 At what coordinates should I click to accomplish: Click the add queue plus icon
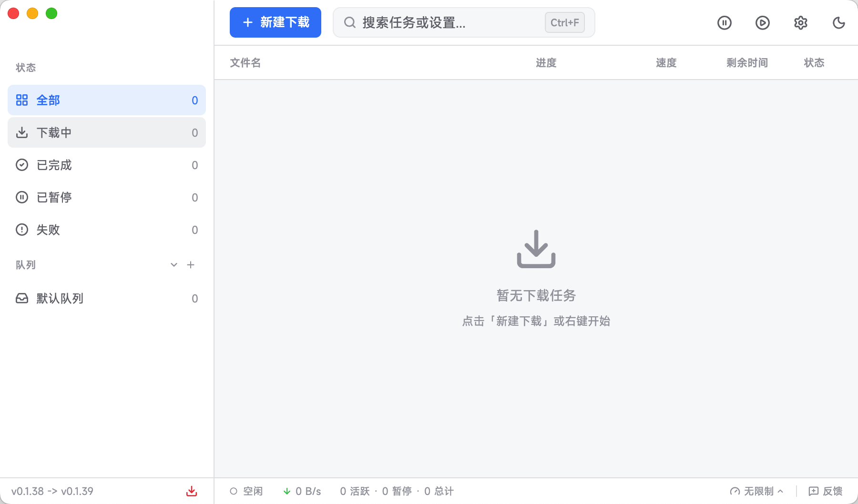(x=191, y=265)
